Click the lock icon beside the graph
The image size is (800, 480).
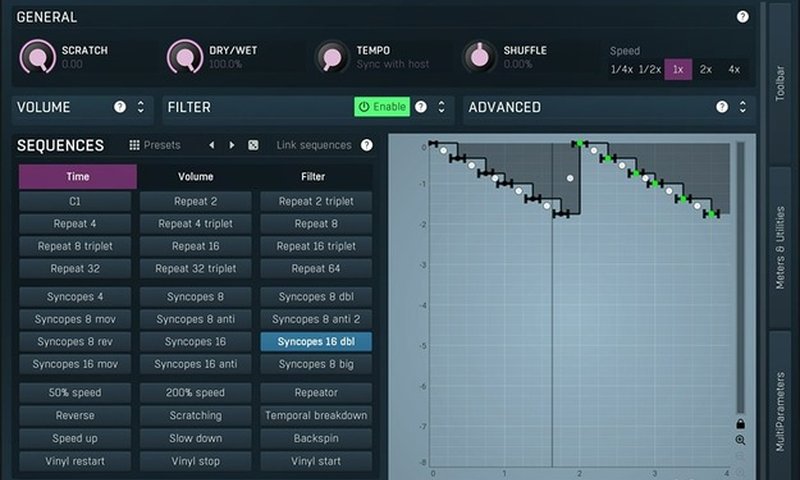pos(740,422)
